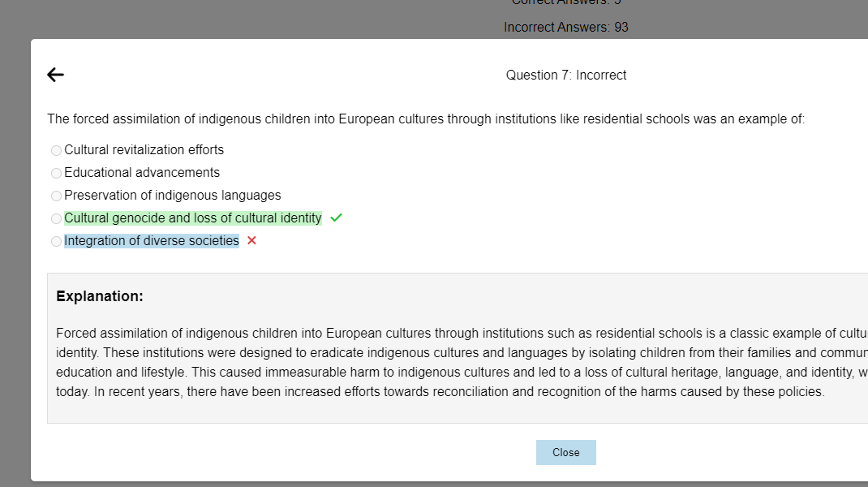Click the 'Explanation:' heading
The height and width of the screenshot is (487, 868).
point(100,296)
